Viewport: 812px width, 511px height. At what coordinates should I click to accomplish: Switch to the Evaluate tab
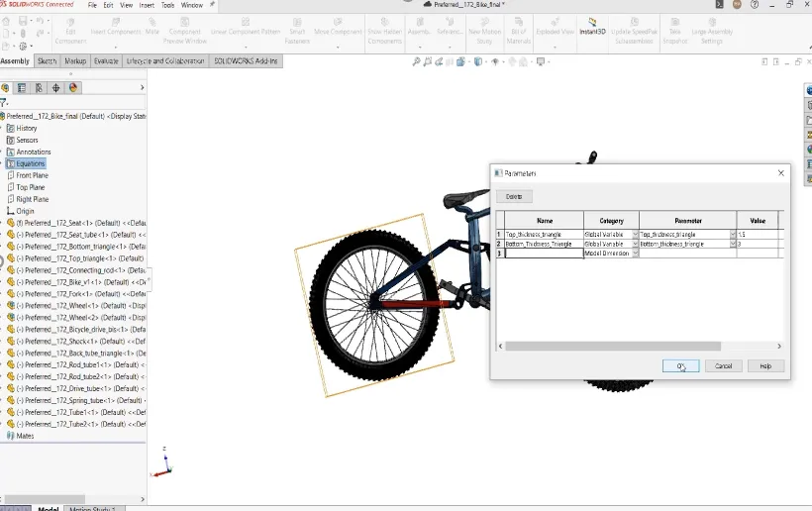106,61
